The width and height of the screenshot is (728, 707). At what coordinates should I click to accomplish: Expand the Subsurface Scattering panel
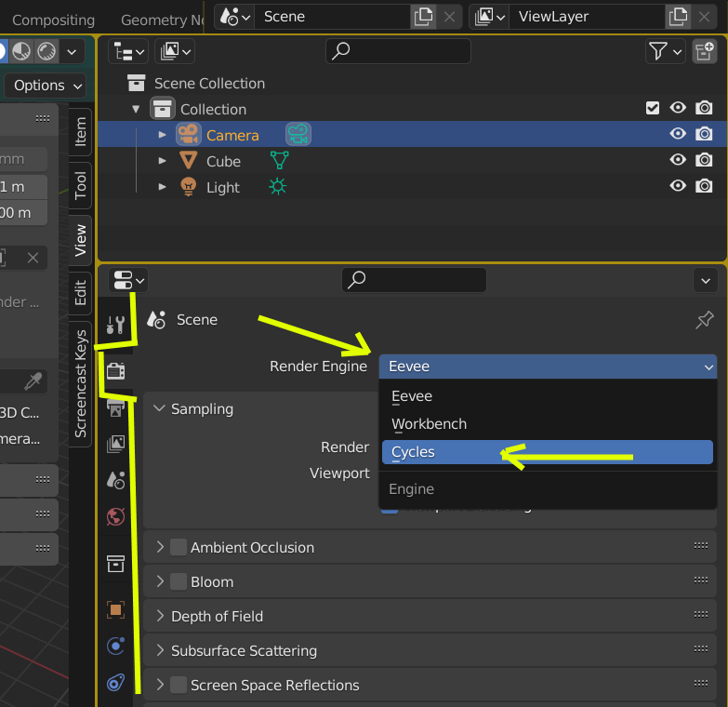point(160,650)
